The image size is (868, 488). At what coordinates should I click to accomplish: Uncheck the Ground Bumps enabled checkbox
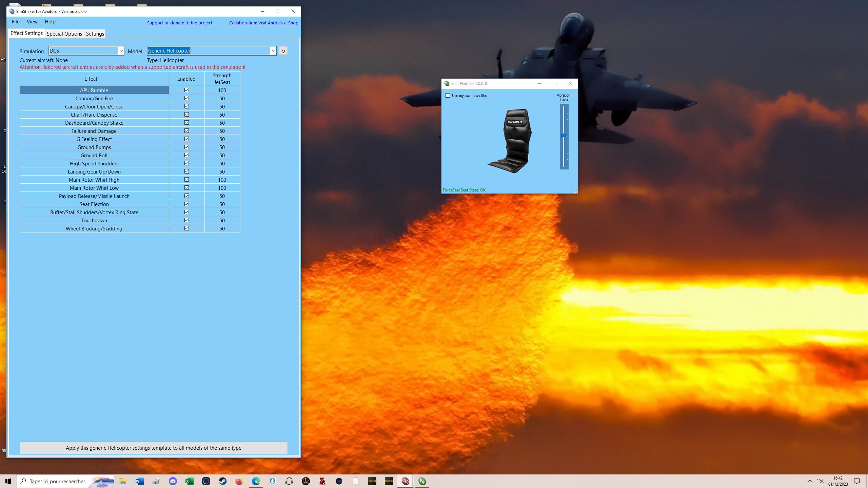[186, 147]
